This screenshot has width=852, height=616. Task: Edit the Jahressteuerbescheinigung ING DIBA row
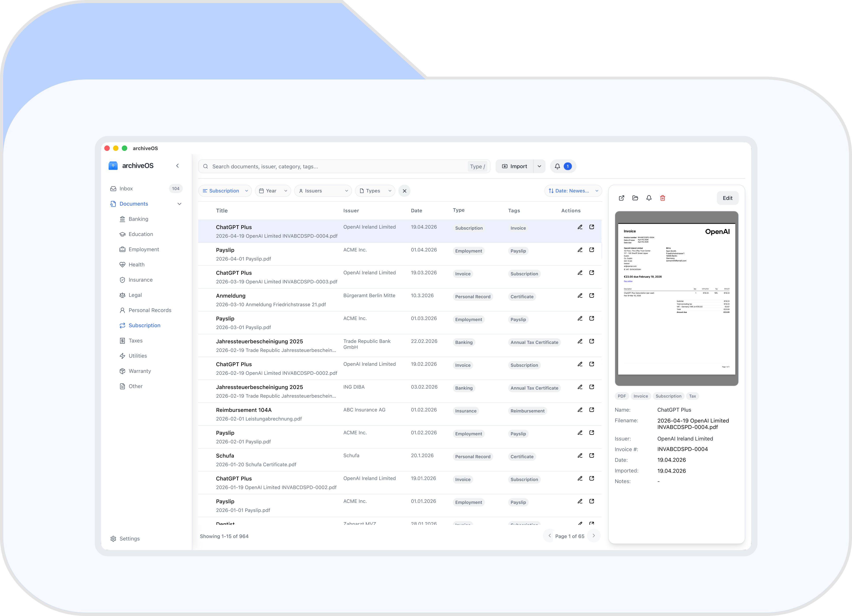(580, 387)
